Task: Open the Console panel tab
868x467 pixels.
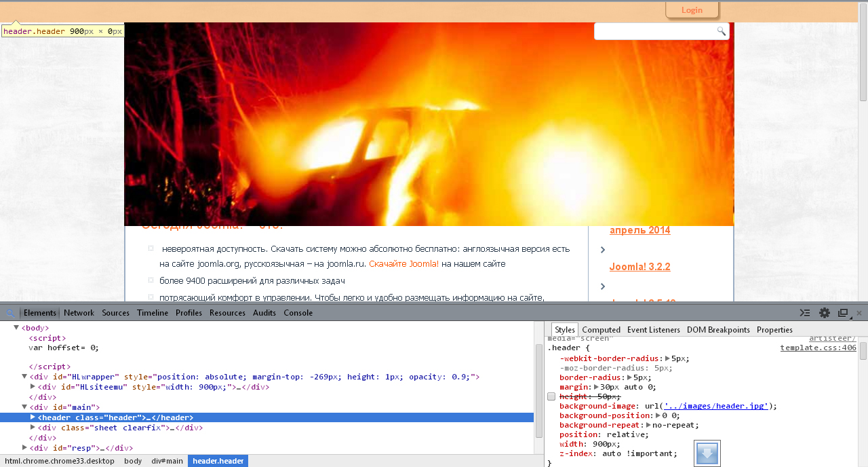Action: (x=298, y=313)
